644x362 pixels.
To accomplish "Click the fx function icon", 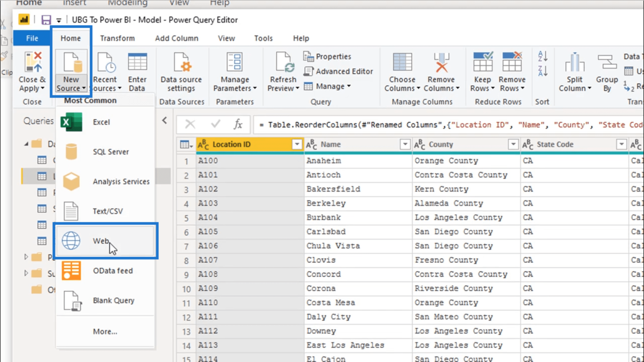I will 238,124.
